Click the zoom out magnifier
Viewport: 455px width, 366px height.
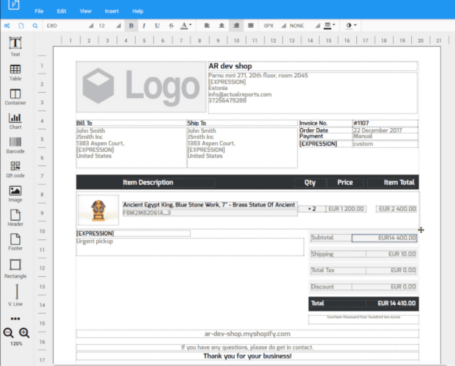[8, 333]
